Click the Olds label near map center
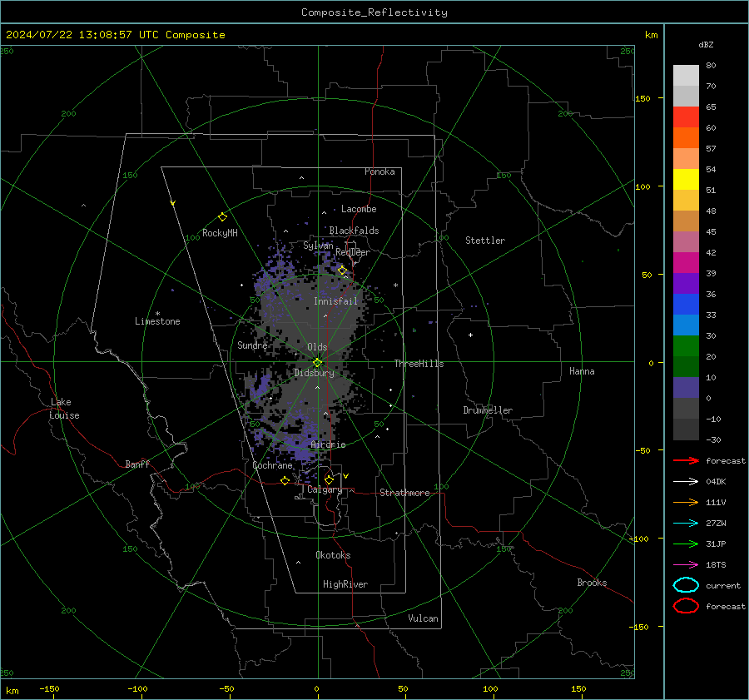Screen dimensions: 749x700 (317, 347)
